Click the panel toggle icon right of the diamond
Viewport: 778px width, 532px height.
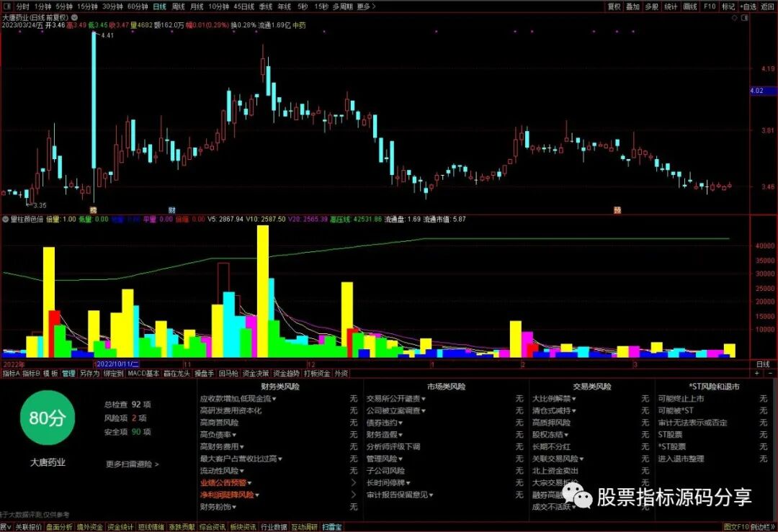(x=744, y=18)
